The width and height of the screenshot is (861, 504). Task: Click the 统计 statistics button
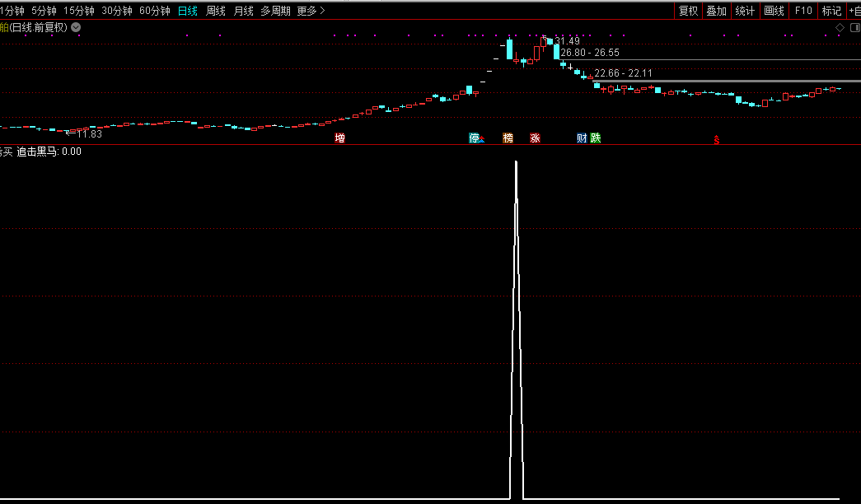click(x=745, y=11)
